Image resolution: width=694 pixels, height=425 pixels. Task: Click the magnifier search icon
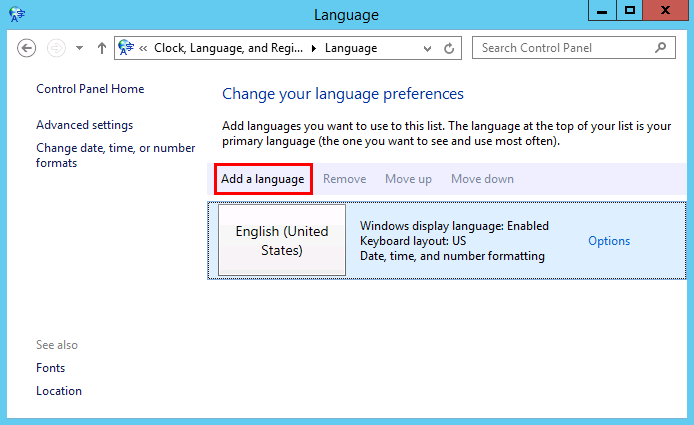661,47
